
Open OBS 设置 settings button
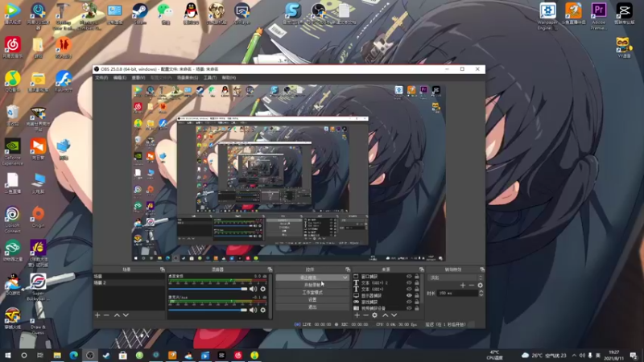tap(312, 299)
